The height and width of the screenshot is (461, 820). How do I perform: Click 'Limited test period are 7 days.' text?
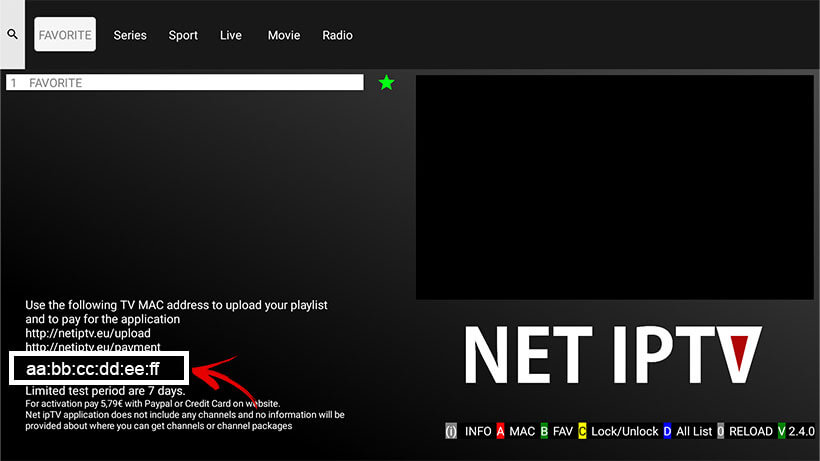[105, 390]
